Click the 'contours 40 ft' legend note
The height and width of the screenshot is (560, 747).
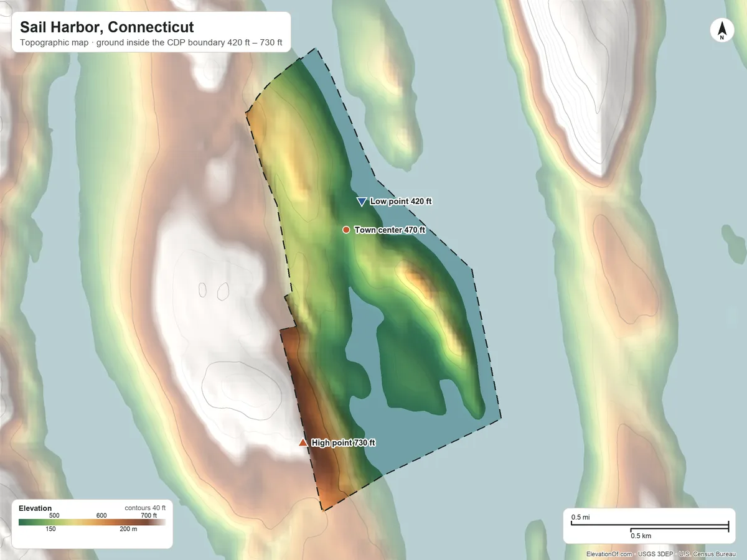145,508
